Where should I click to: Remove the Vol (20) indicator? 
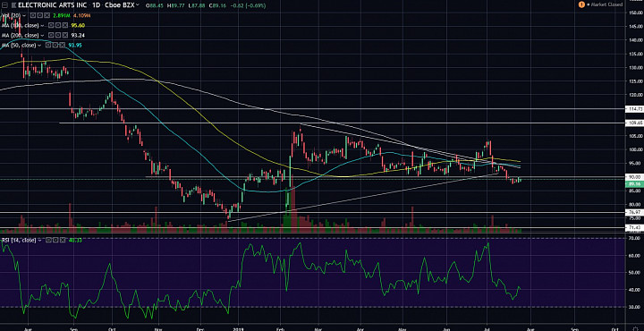(47, 15)
